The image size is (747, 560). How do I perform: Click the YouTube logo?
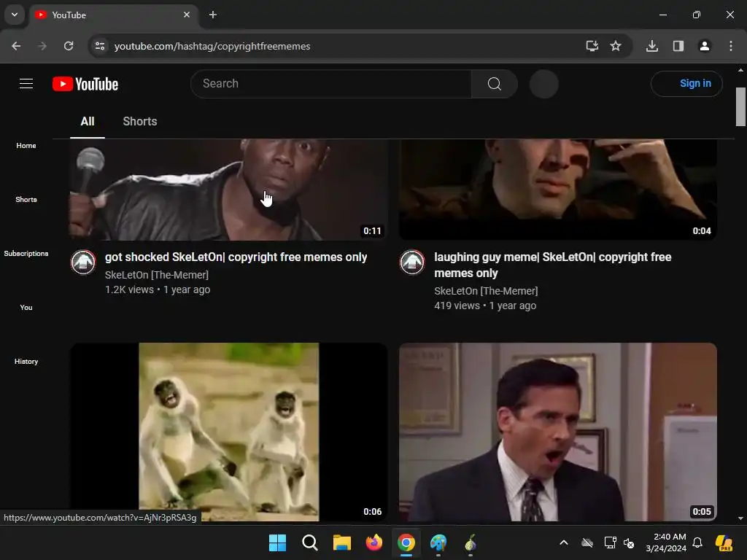(85, 84)
